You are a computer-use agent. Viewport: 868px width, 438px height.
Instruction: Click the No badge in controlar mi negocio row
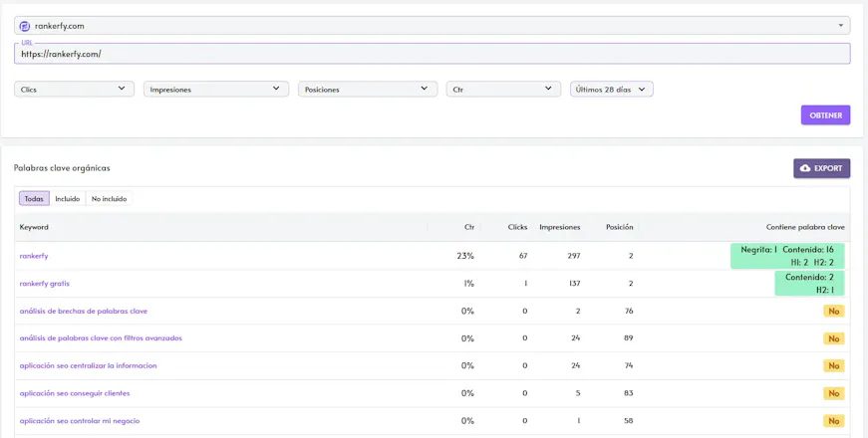click(834, 421)
